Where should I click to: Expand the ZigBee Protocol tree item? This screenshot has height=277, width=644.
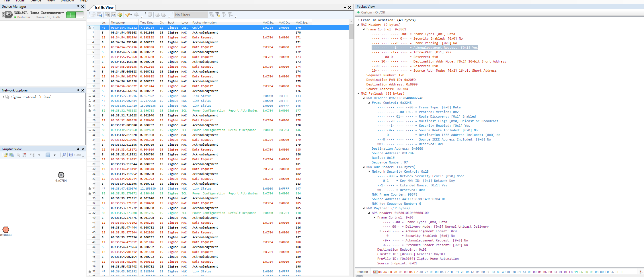[3, 97]
